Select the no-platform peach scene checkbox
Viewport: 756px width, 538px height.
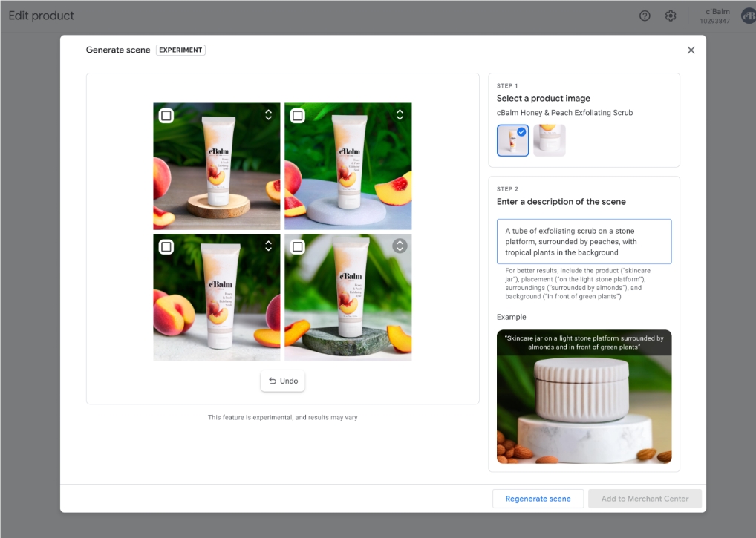(x=166, y=247)
